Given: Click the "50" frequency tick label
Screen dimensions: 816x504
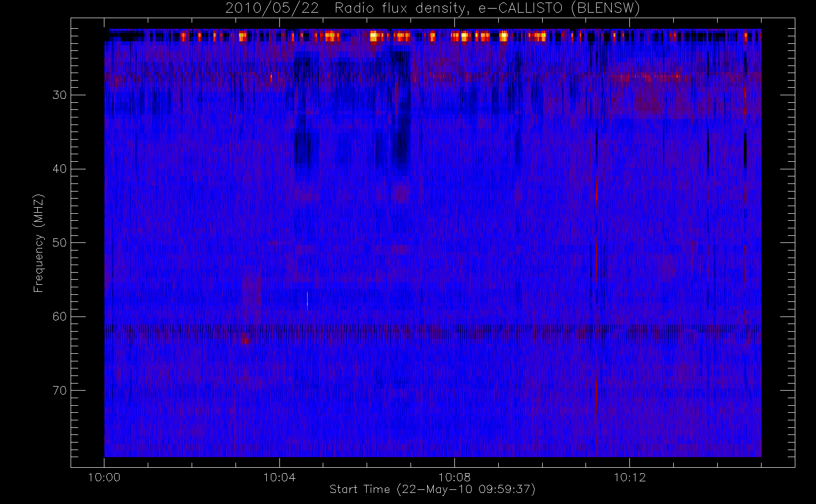Looking at the screenshot, I should (x=60, y=243).
